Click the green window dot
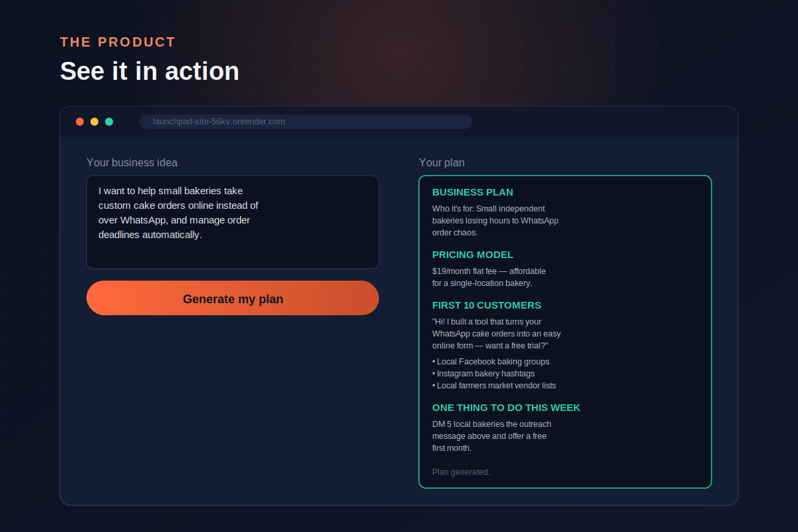This screenshot has width=798, height=532. coord(109,122)
